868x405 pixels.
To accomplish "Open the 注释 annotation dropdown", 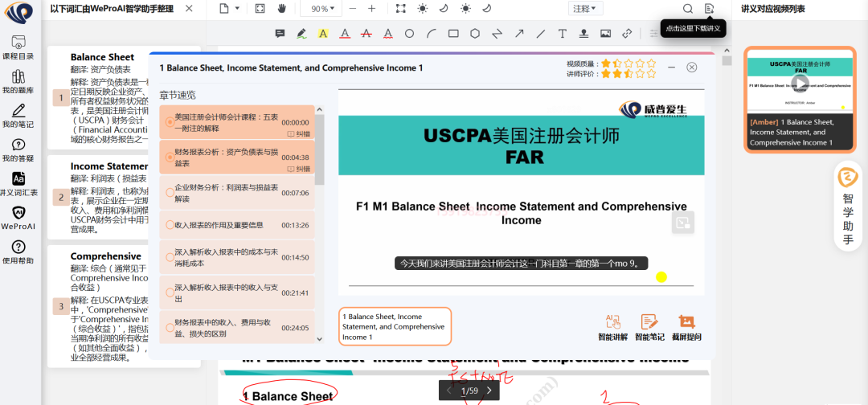I will tap(585, 8).
